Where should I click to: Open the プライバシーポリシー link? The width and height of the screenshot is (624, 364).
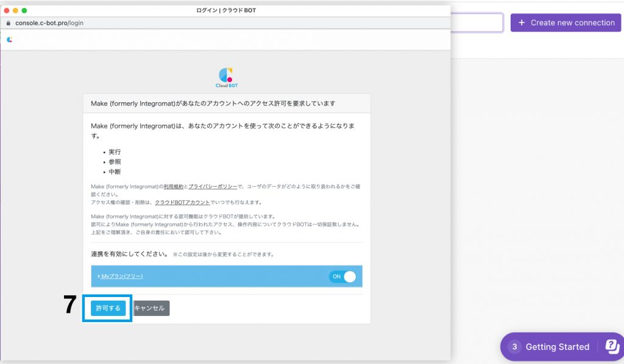click(213, 186)
